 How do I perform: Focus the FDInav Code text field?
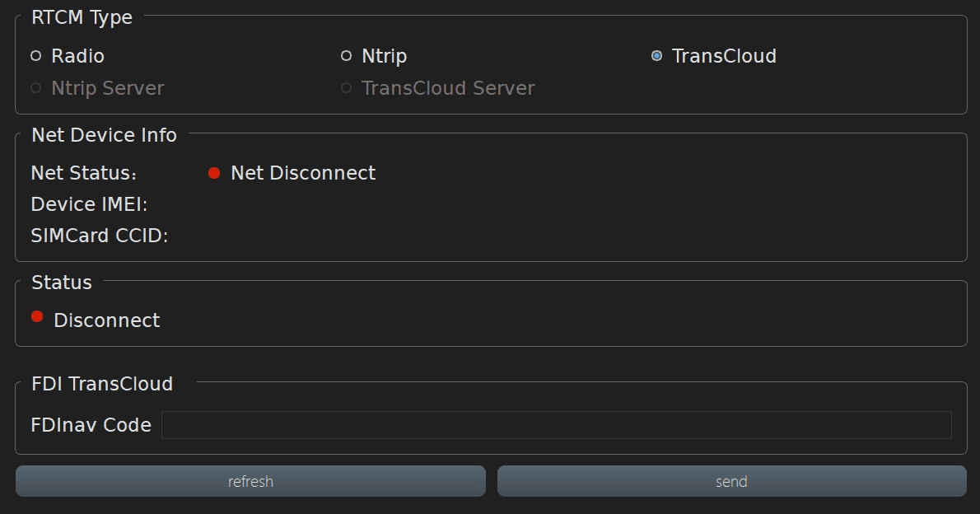(556, 425)
